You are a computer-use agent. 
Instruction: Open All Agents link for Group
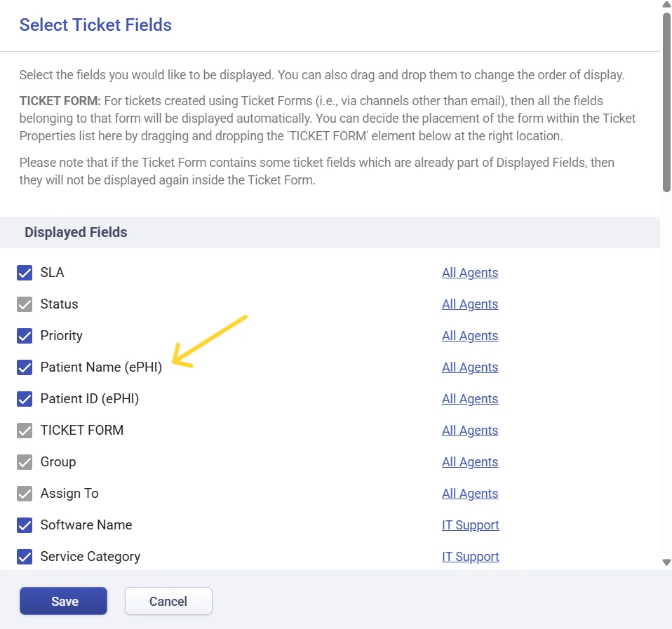click(470, 462)
